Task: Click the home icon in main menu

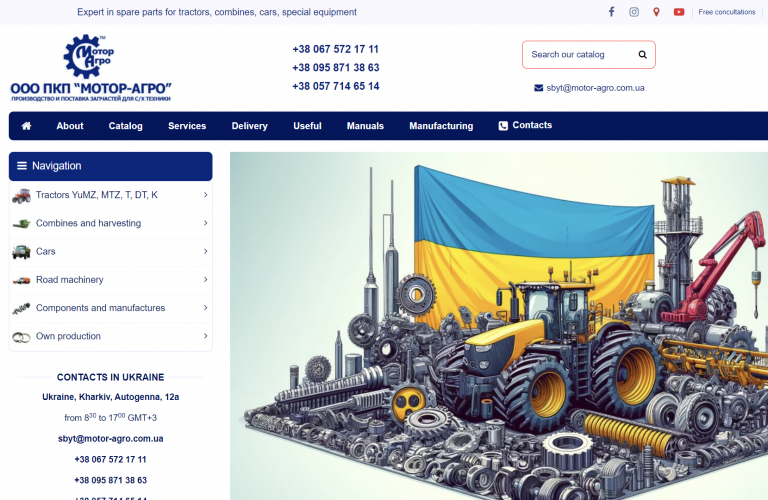Action: pos(26,126)
